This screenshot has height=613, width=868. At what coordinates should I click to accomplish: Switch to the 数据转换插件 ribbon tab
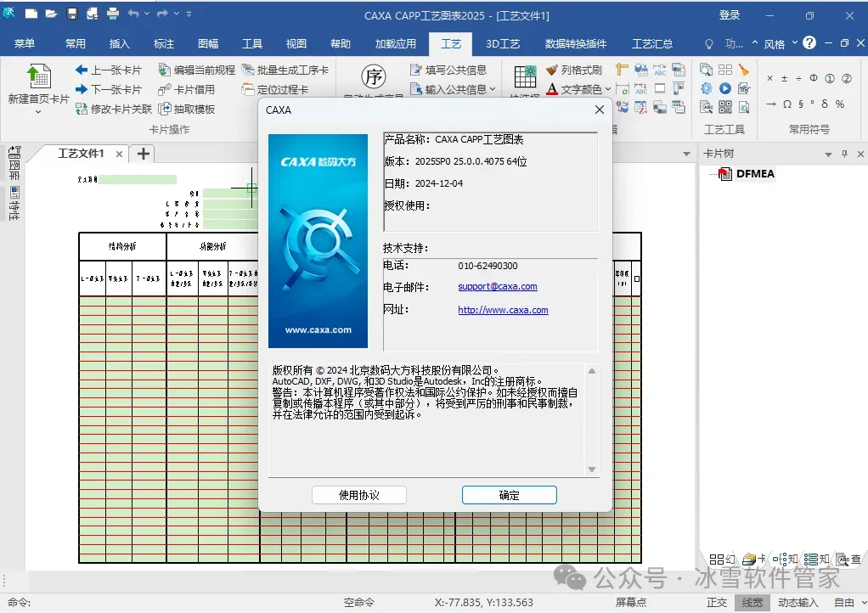[576, 43]
